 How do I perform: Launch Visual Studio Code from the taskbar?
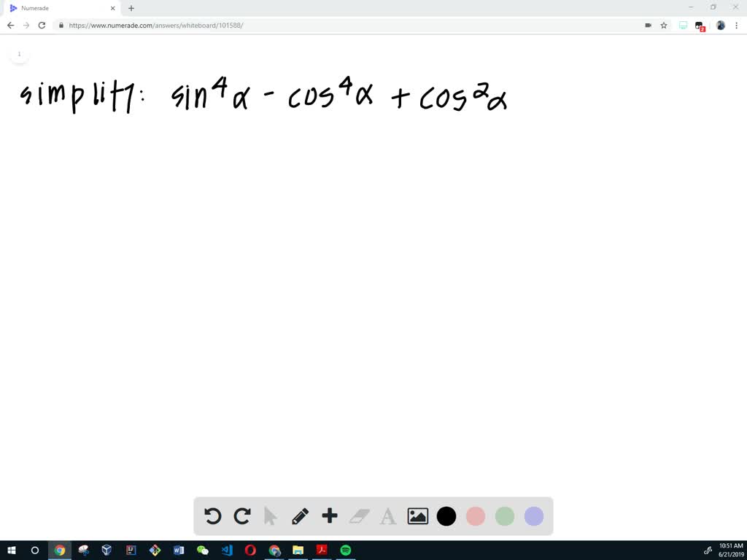point(226,551)
